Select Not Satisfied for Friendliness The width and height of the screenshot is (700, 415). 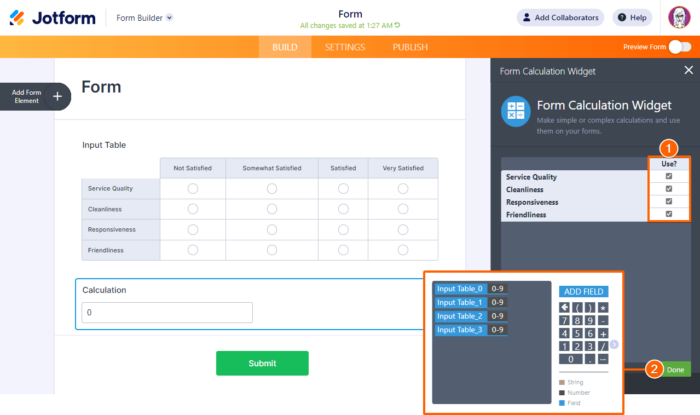(192, 250)
